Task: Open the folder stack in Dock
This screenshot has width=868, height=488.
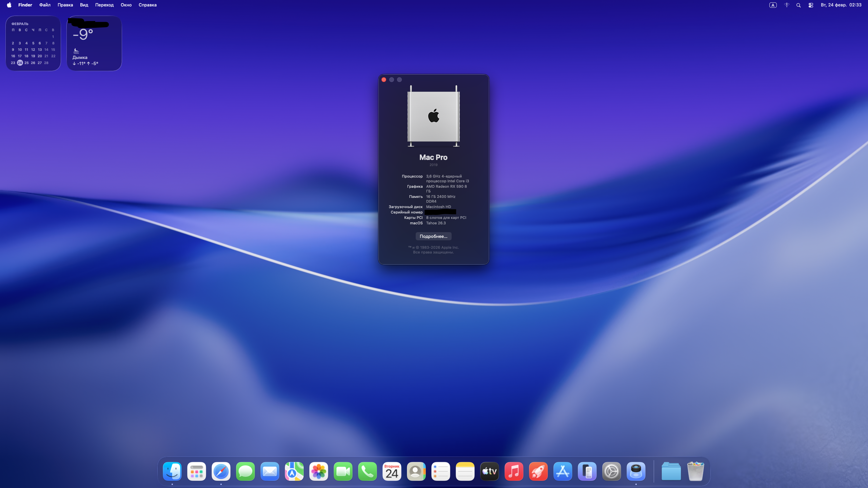Action: (671, 471)
